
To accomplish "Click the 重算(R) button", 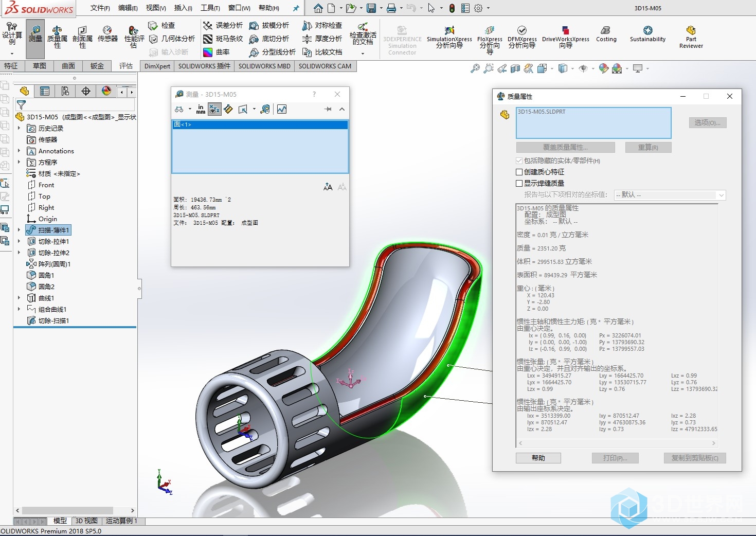I will (x=648, y=147).
